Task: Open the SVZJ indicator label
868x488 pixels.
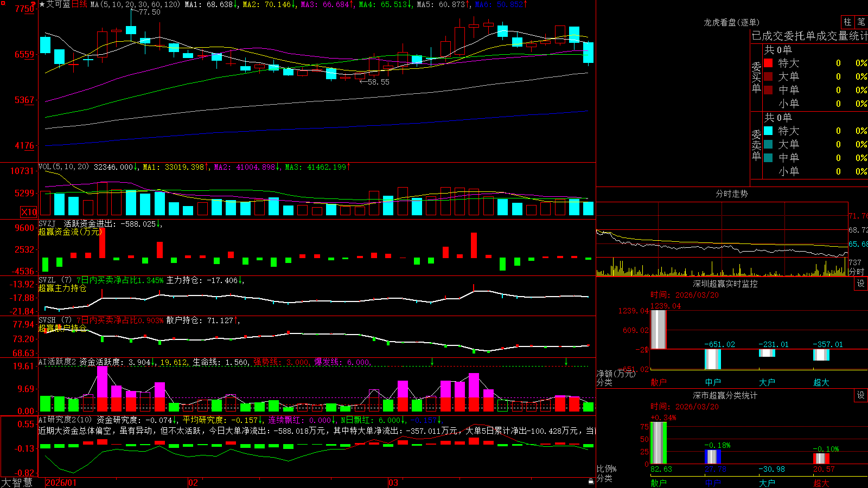Action: (x=47, y=223)
